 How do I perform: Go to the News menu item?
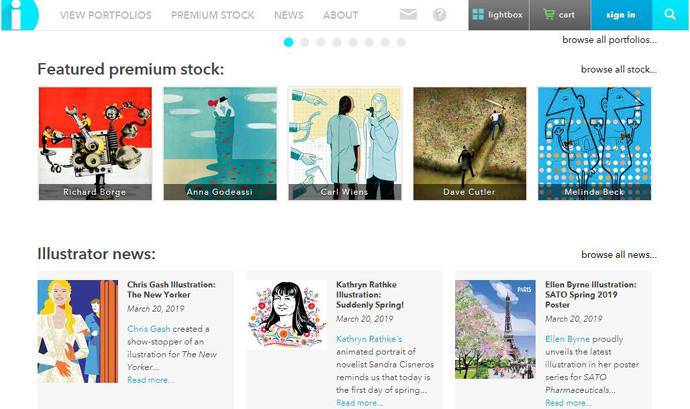click(x=289, y=15)
